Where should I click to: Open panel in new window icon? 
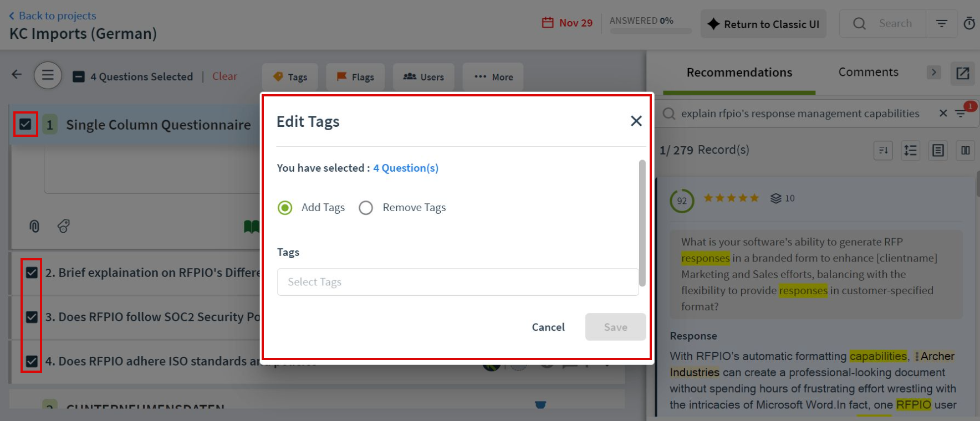[x=963, y=73]
